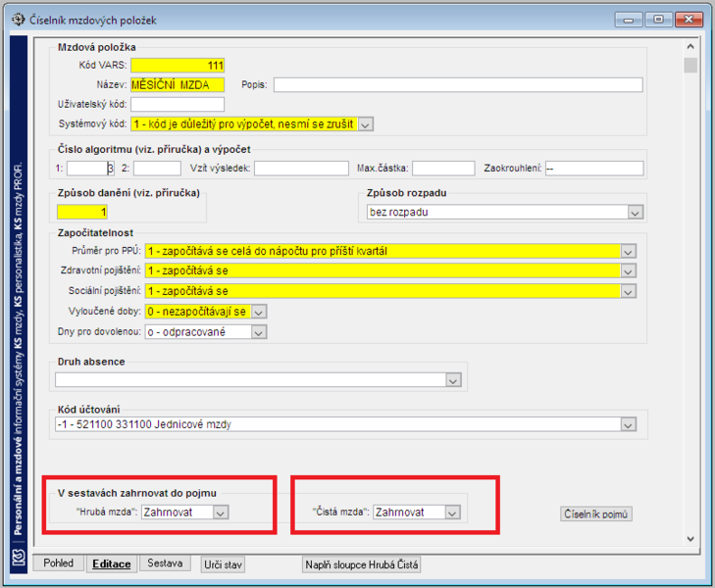The image size is (715, 588).
Task: Open Systémový kód dropdown
Action: pos(365,124)
